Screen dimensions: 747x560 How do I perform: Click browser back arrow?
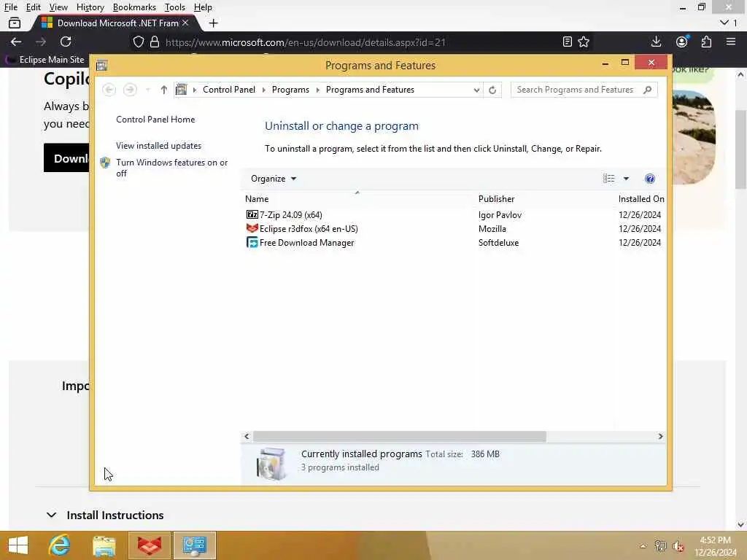coord(16,42)
